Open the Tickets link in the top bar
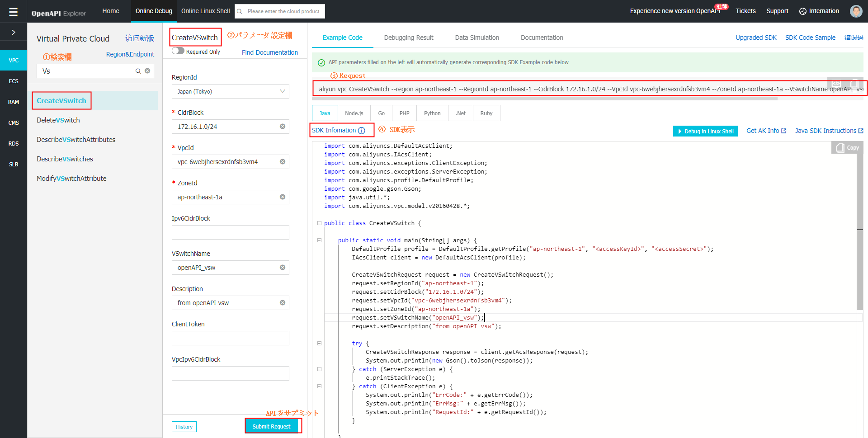Image resolution: width=868 pixels, height=438 pixels. coord(745,11)
